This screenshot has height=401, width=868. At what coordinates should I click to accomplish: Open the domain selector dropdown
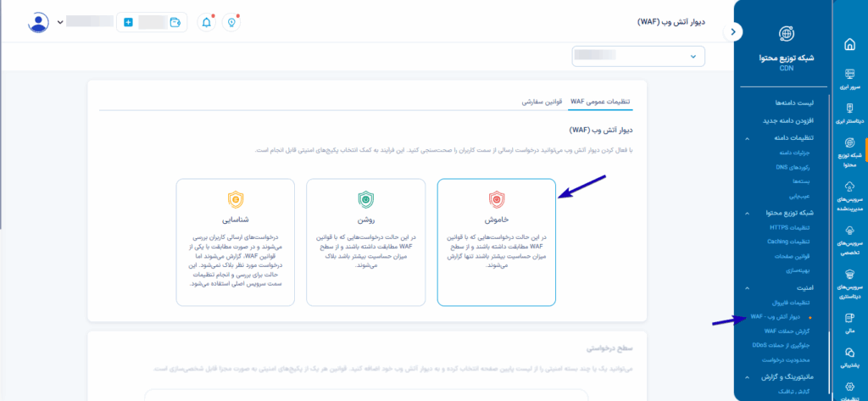point(638,56)
